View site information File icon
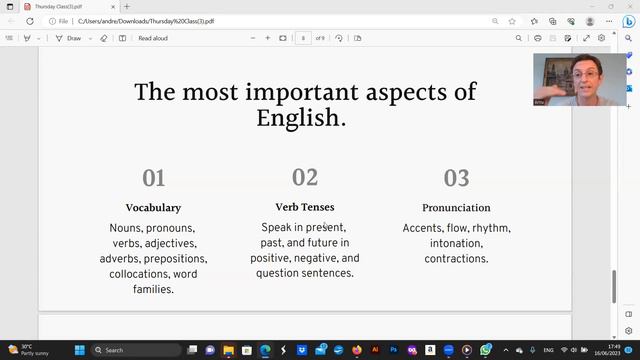Screen dimensions: 640x360 point(58,21)
